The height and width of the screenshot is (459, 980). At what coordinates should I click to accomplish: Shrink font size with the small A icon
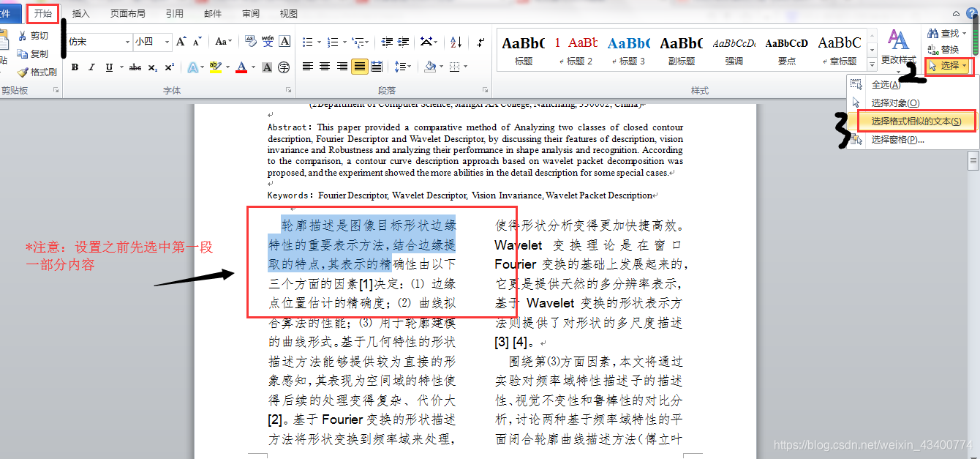coord(197,42)
